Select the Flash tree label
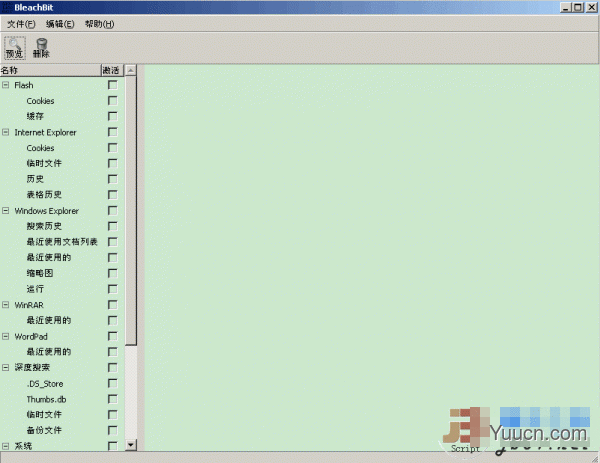The width and height of the screenshot is (600, 463). click(x=24, y=85)
